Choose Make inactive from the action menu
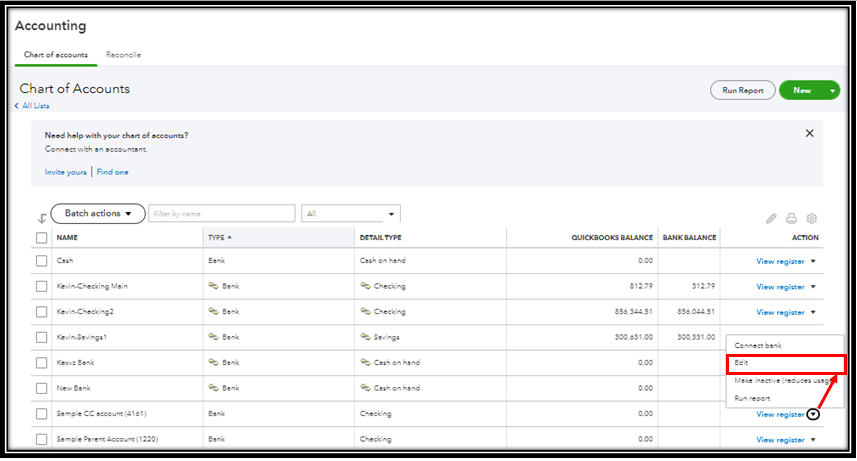 (783, 381)
